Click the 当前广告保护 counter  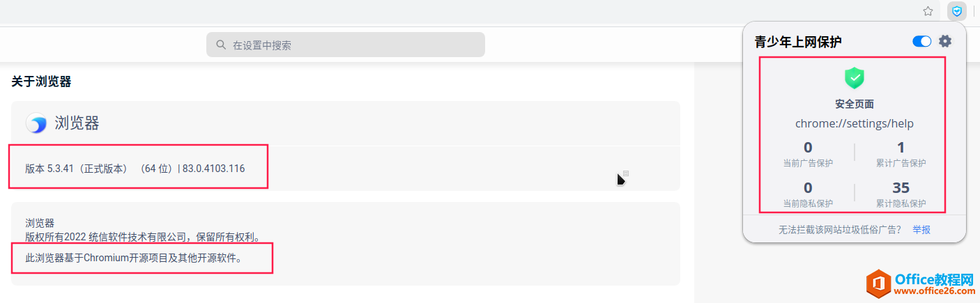point(808,155)
